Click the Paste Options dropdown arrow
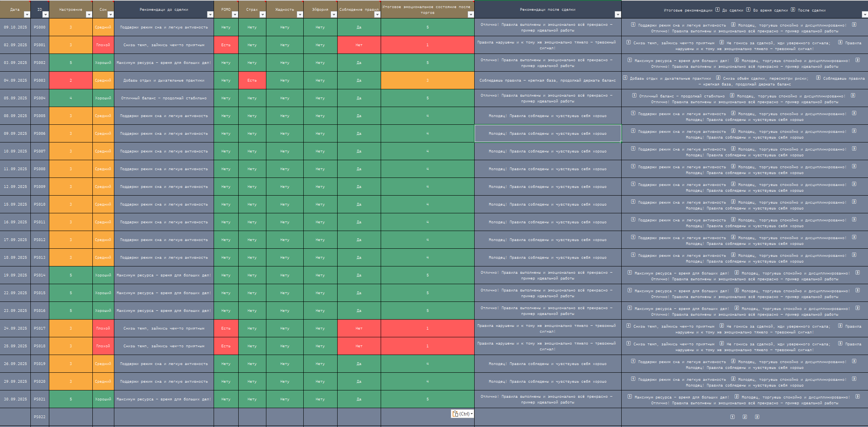This screenshot has width=868, height=427. (x=472, y=414)
